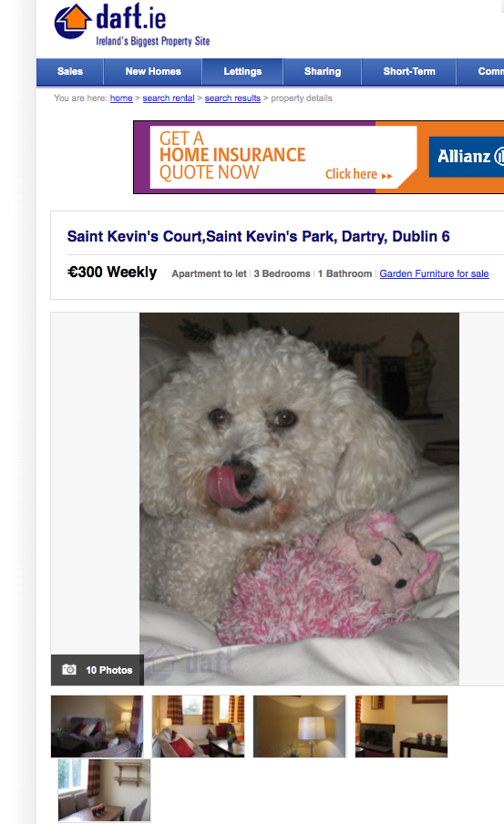The image size is (504, 824).
Task: View first thumbnail of sofa and lamp
Action: 97,726
